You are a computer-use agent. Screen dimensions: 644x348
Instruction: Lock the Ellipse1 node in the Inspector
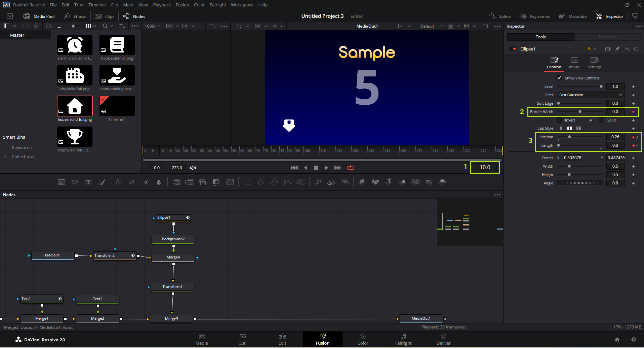click(627, 49)
